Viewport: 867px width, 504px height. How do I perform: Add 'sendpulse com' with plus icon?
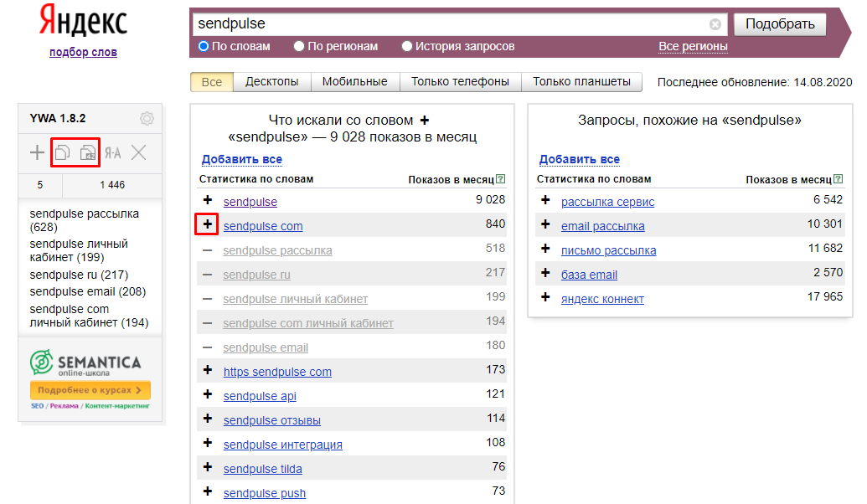tap(208, 225)
